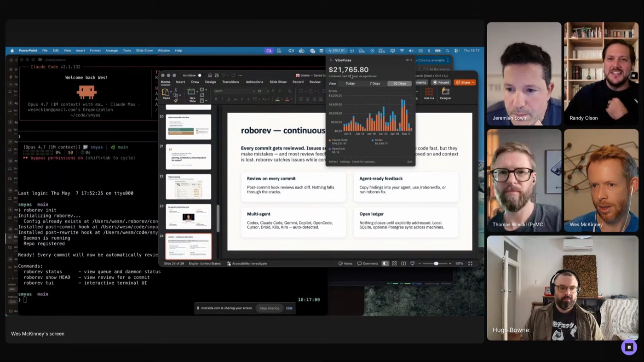Start slide show from status bar icon

(412, 264)
